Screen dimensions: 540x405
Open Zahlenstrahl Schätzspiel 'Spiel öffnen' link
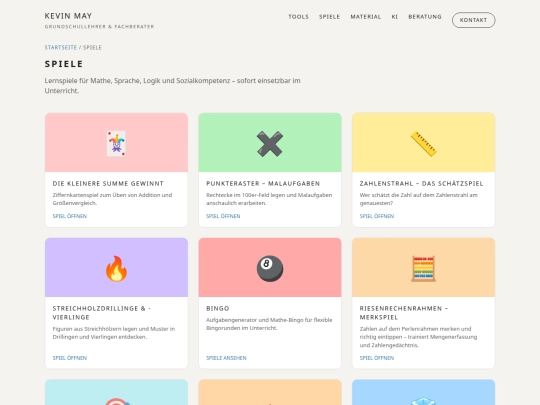tap(377, 216)
